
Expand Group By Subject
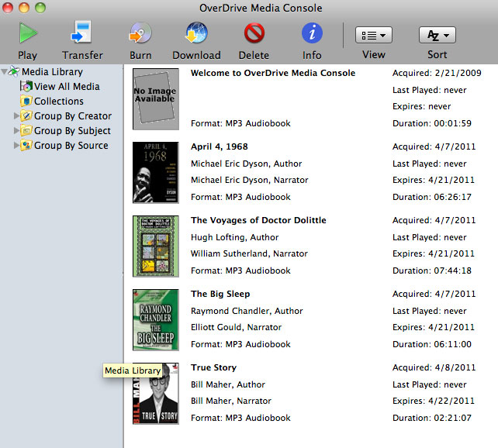(16, 130)
